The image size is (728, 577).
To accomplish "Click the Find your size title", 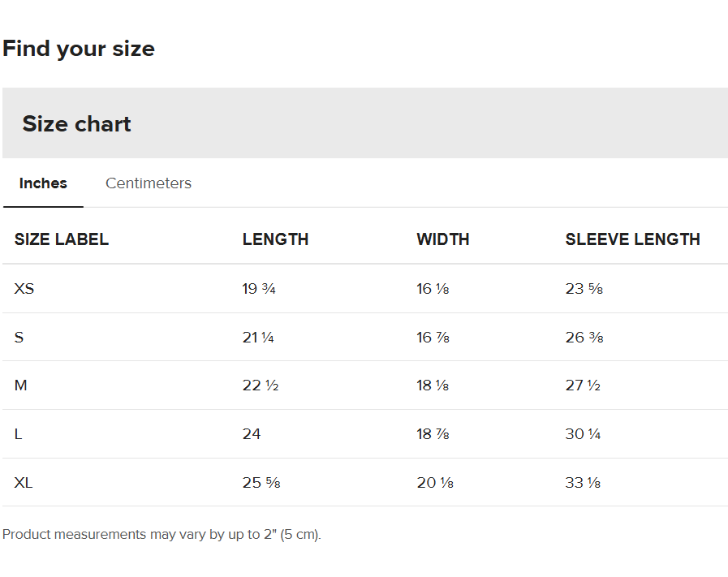I will (79, 49).
